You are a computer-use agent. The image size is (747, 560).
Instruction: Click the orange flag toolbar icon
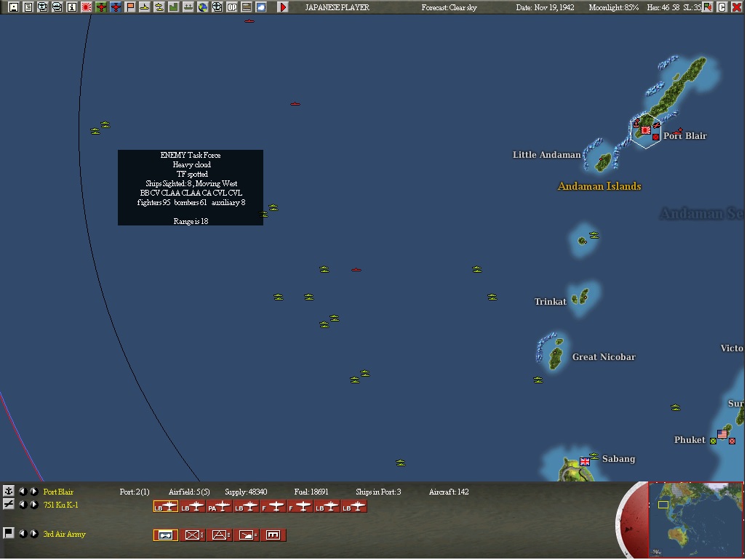click(x=130, y=7)
